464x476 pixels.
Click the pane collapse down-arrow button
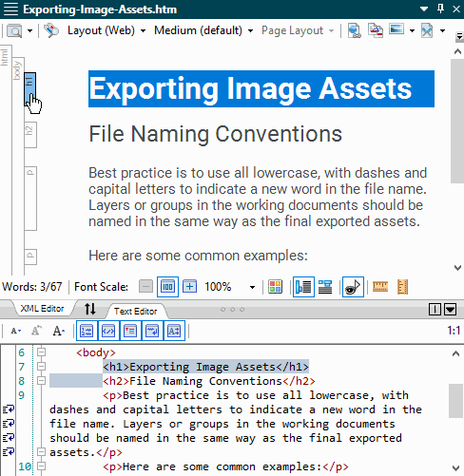coord(450,309)
